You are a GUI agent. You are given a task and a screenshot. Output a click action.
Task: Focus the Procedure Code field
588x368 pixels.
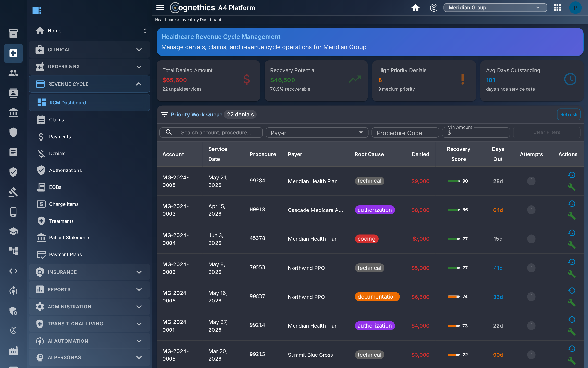pyautogui.click(x=405, y=132)
